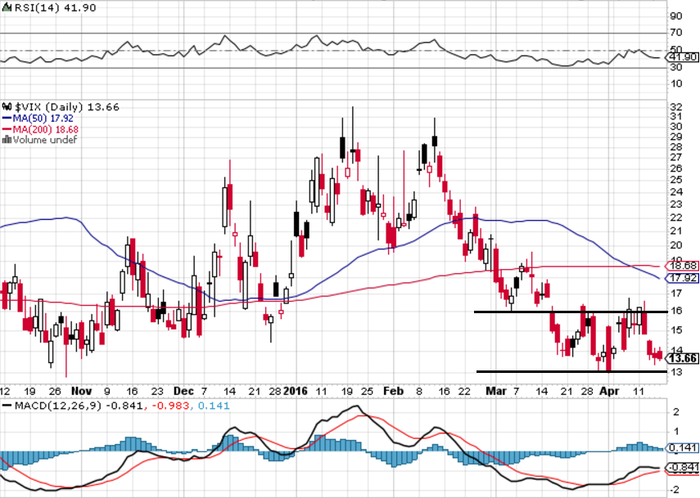Click the 23 label on date axis
This screenshot has height=498, width=700.
point(157,391)
